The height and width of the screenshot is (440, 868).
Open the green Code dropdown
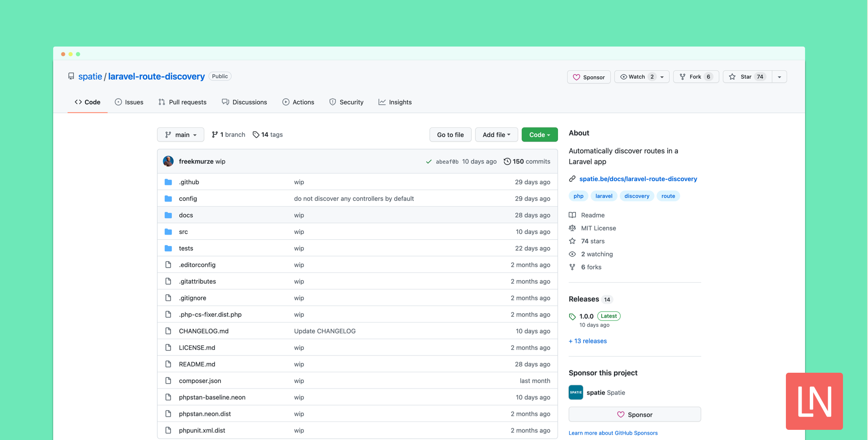[540, 135]
